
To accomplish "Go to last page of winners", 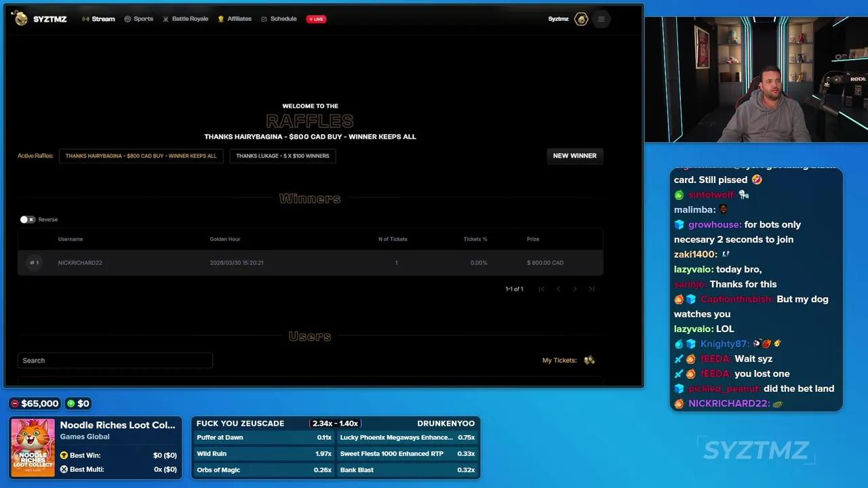I will pos(592,289).
